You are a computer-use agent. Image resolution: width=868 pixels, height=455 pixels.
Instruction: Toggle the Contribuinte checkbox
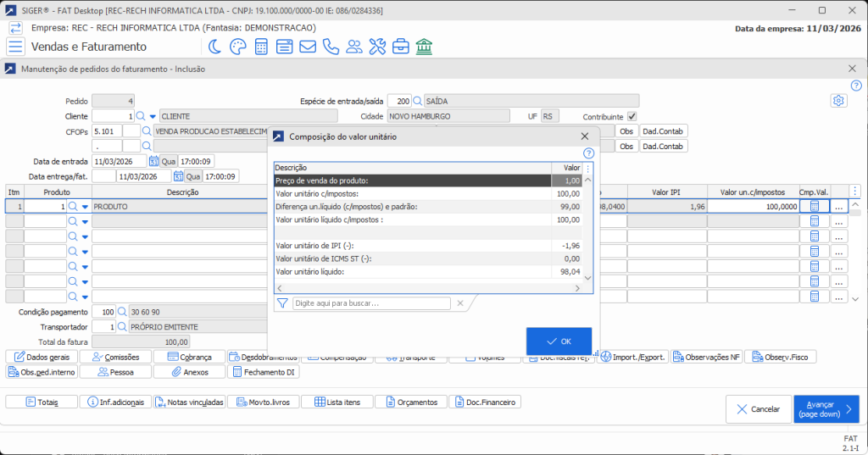(x=632, y=116)
